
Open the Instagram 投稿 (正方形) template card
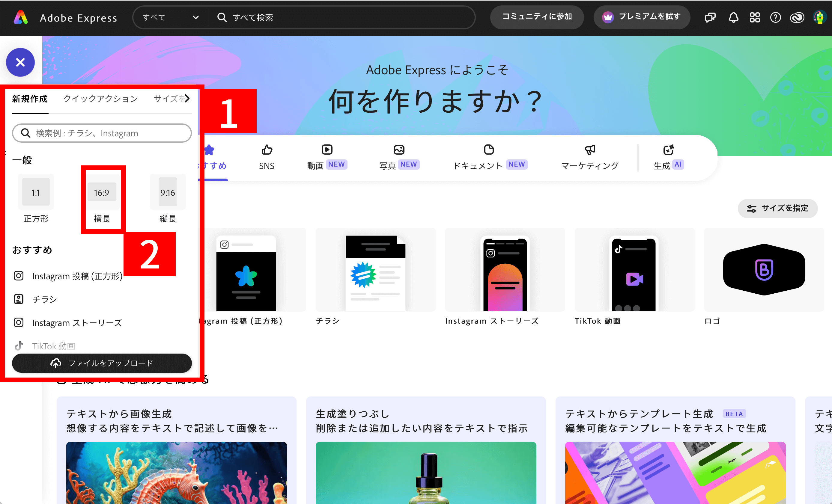coord(252,277)
